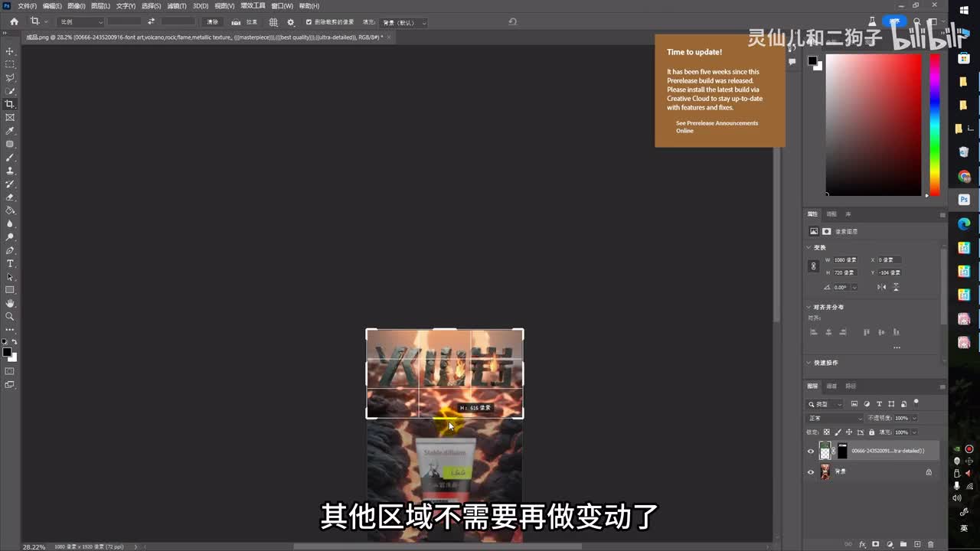Select the Zoom magnifier tool
Screen dimensions: 980x551
pyautogui.click(x=10, y=316)
